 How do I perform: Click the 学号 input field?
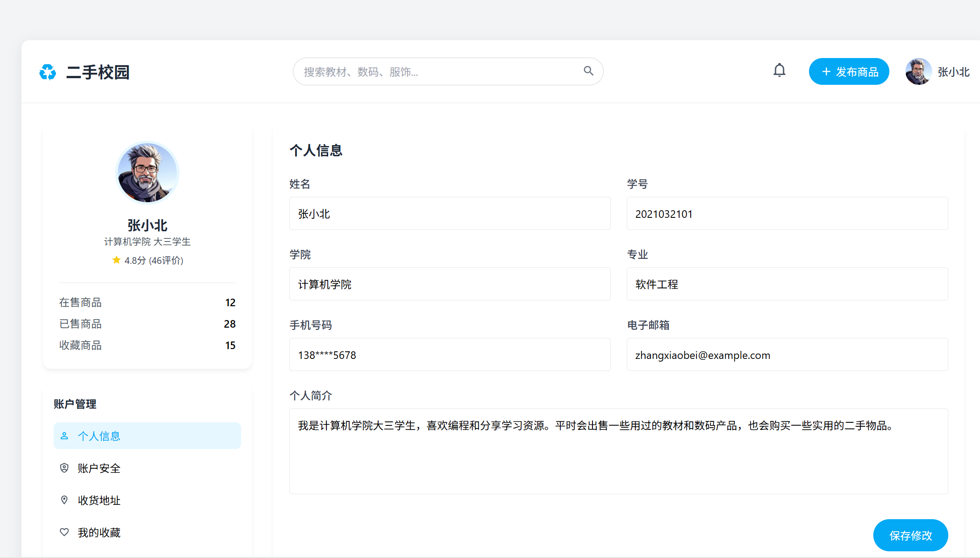(x=787, y=214)
